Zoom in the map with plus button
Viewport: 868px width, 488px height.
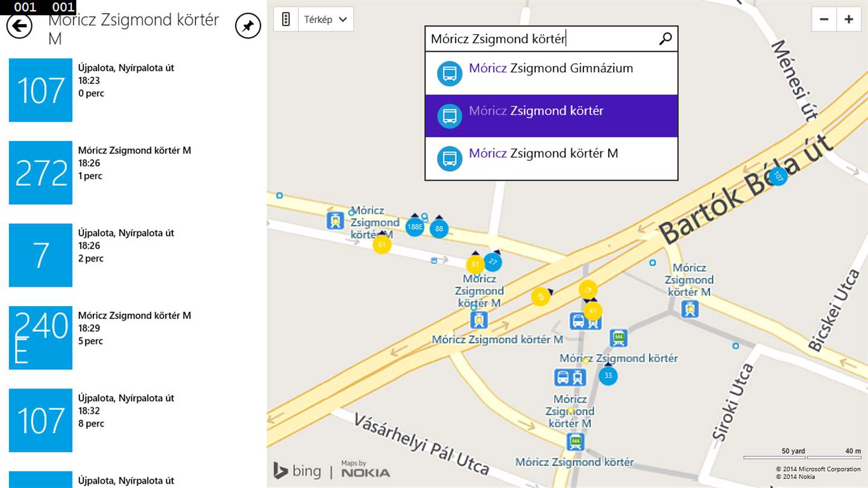coord(849,19)
